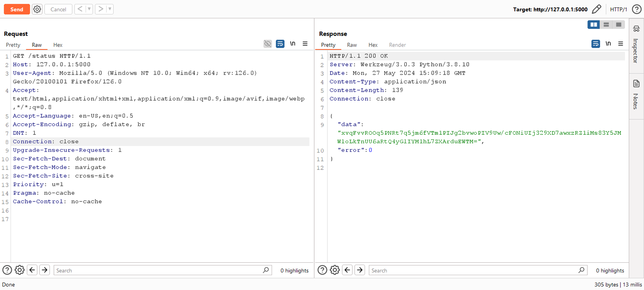The height and width of the screenshot is (290, 644).
Task: Click the send settings gear icon
Action: click(37, 9)
